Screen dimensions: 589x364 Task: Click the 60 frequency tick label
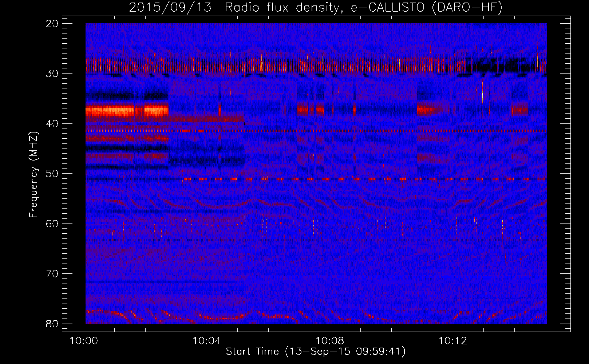52,224
